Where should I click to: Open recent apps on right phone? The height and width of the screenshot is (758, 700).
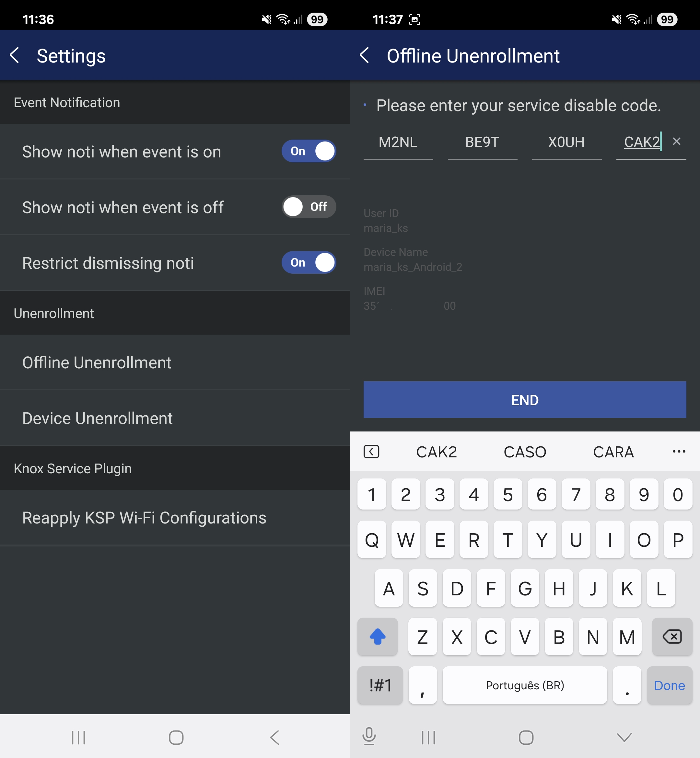(x=428, y=737)
